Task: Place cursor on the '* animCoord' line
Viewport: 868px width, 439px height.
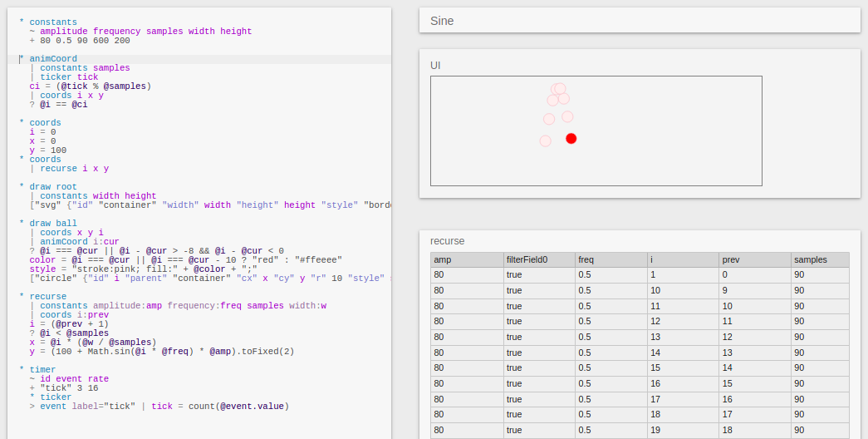Action: coord(53,59)
